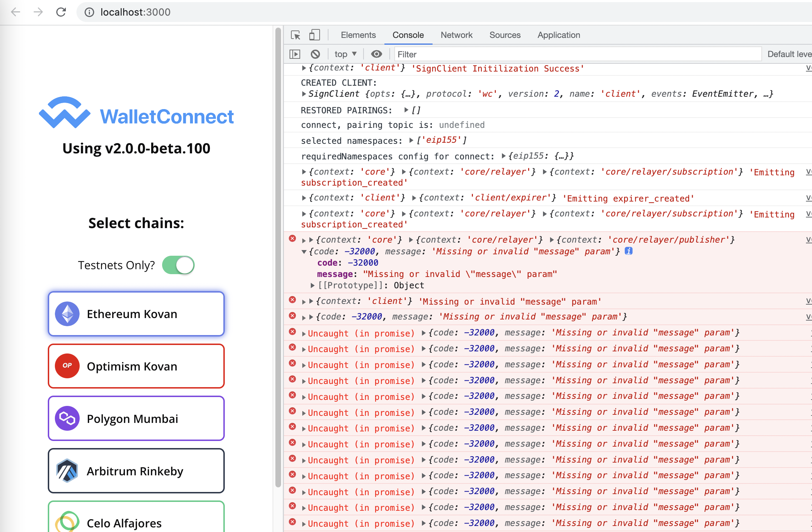Clear the console with the ban icon
The width and height of the screenshot is (812, 532).
315,54
